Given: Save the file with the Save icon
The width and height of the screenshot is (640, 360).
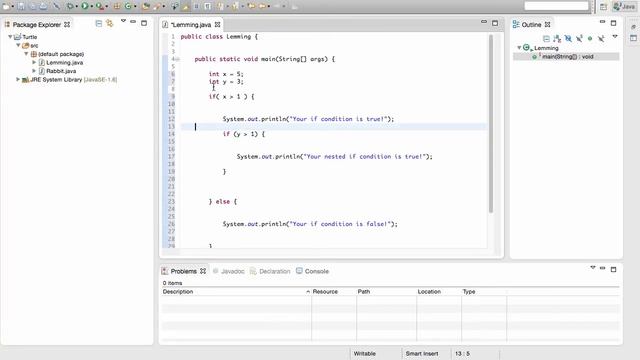Looking at the screenshot, I should [x=21, y=6].
